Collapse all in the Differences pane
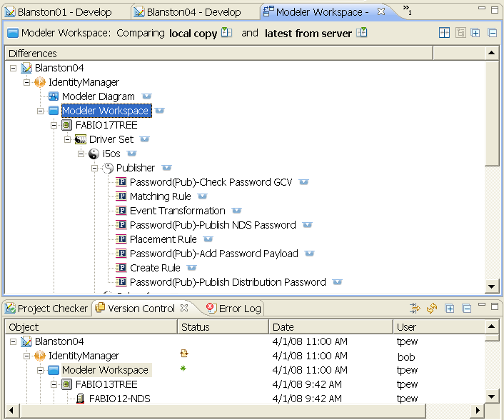504x420 pixels. pos(492,33)
